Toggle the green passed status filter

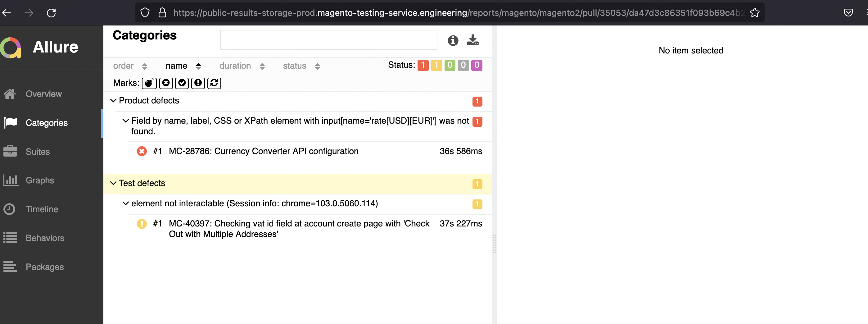click(450, 66)
